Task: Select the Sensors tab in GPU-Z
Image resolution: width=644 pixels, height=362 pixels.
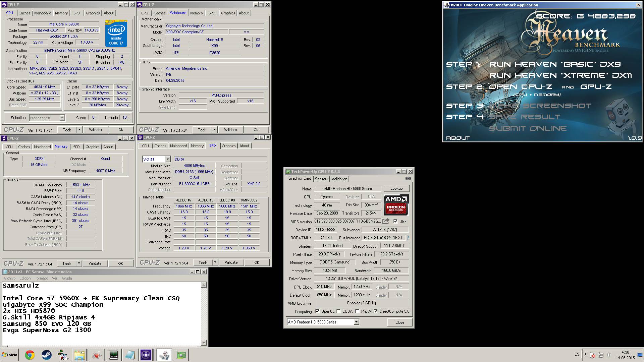Action: (x=321, y=179)
